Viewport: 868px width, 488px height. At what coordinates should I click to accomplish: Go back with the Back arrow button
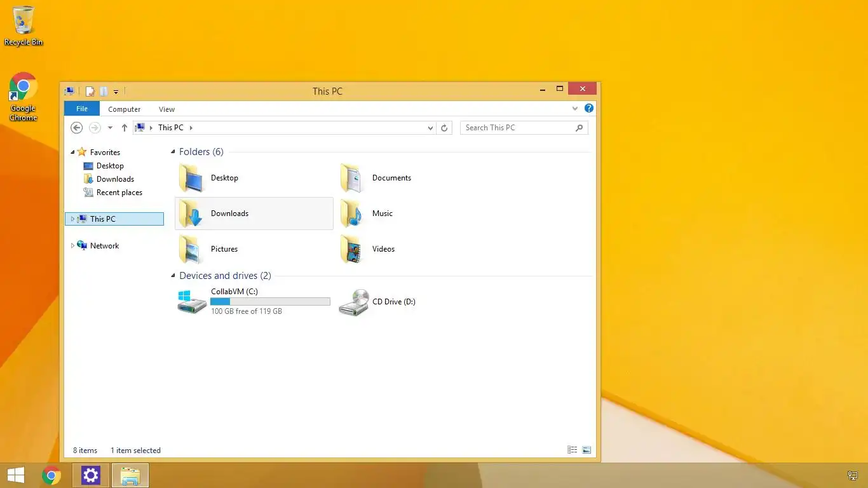coord(77,128)
